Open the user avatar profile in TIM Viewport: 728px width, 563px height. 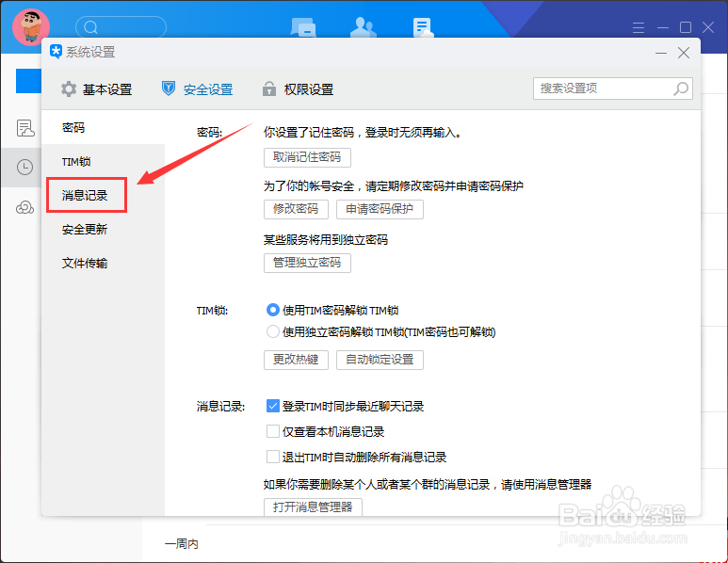pyautogui.click(x=31, y=27)
